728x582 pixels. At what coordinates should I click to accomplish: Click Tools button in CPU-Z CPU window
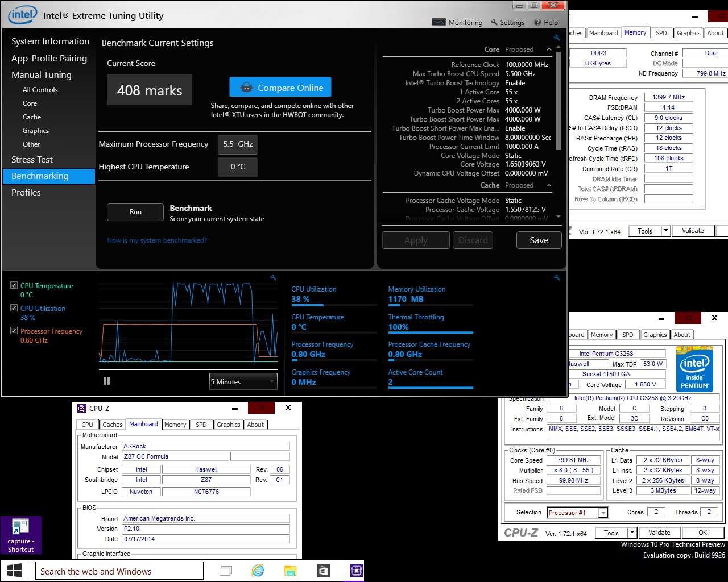click(x=611, y=533)
